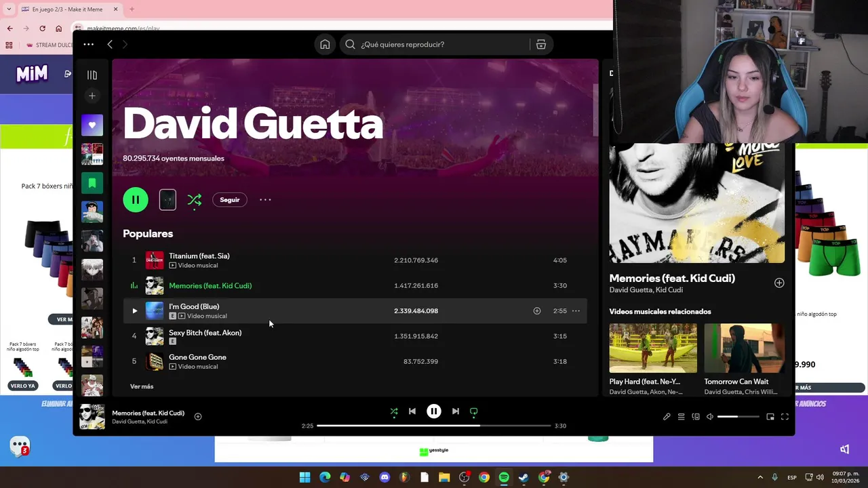Open the artist pick thumbnail next to play

(x=167, y=199)
